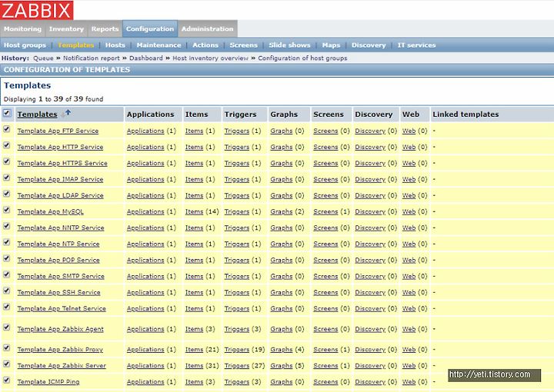Image resolution: width=554 pixels, height=392 pixels.
Task: Open Items (21) for Zabbix Proxy
Action: (194, 350)
